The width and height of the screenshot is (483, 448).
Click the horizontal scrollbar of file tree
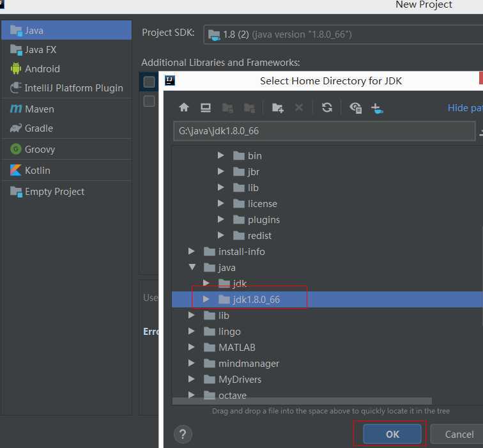(x=302, y=401)
